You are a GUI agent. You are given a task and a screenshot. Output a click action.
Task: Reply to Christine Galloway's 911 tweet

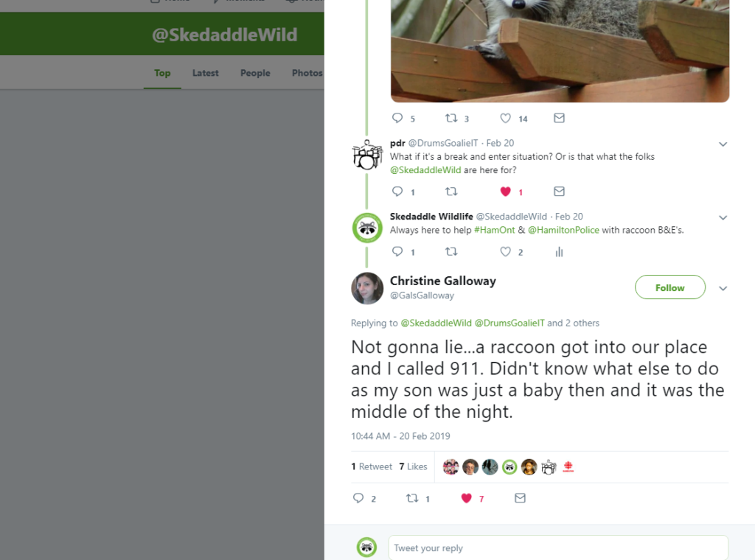[358, 498]
